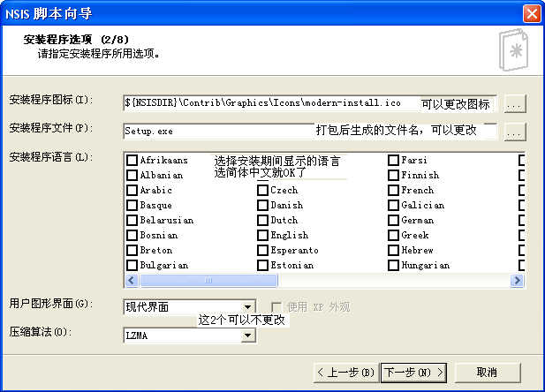The height and width of the screenshot is (392, 545).
Task: Click the language list left scroll arrow
Action: [132, 280]
